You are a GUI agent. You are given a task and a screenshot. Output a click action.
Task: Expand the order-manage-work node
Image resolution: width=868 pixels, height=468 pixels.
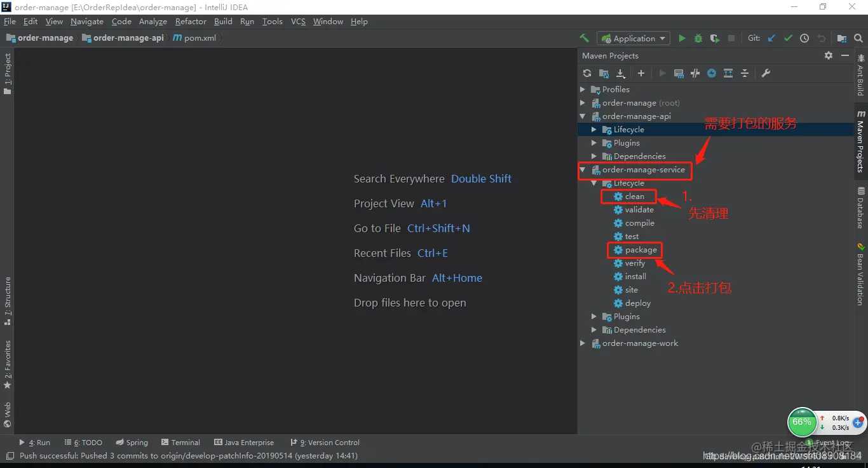(x=583, y=343)
